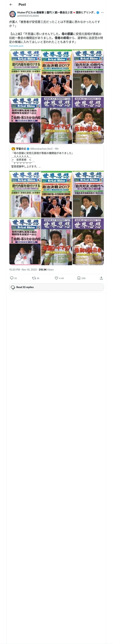
Task: Click the 218.9K Views count
Action: tap(46, 270)
